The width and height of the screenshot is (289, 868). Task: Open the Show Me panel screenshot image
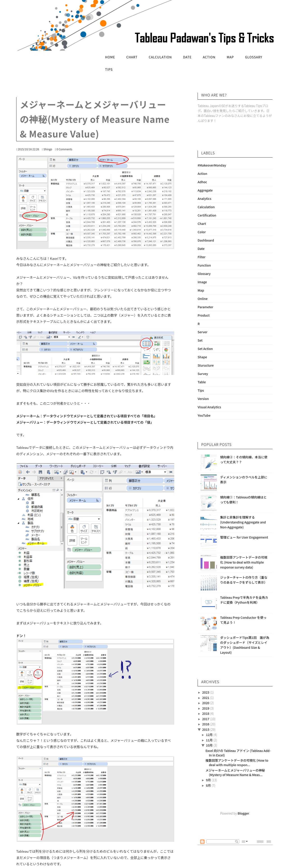click(x=95, y=353)
